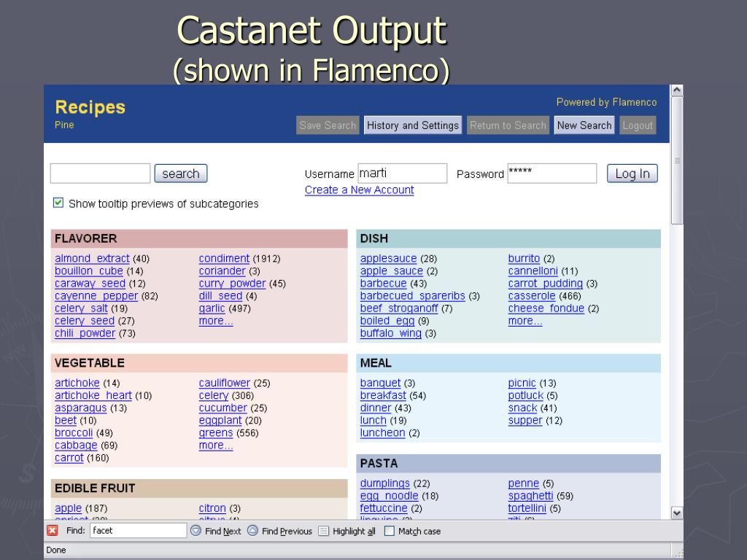Click the Password input field
This screenshot has height=560, width=747.
coord(552,174)
